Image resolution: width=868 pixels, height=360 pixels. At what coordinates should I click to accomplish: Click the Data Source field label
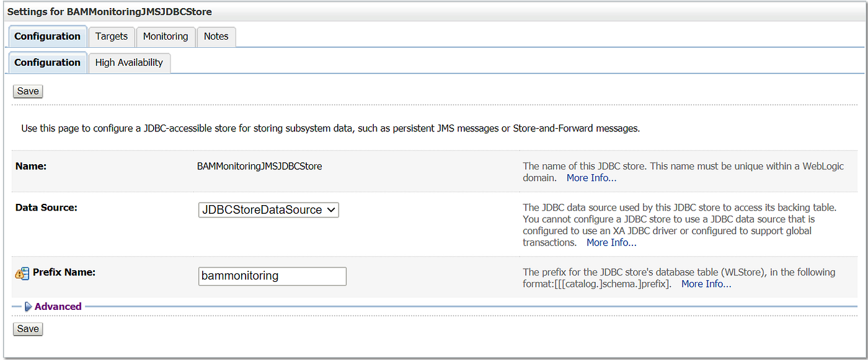46,208
